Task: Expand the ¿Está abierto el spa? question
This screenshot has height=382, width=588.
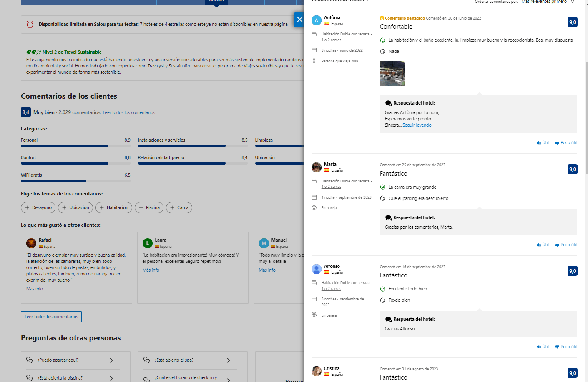Action: [190, 360]
